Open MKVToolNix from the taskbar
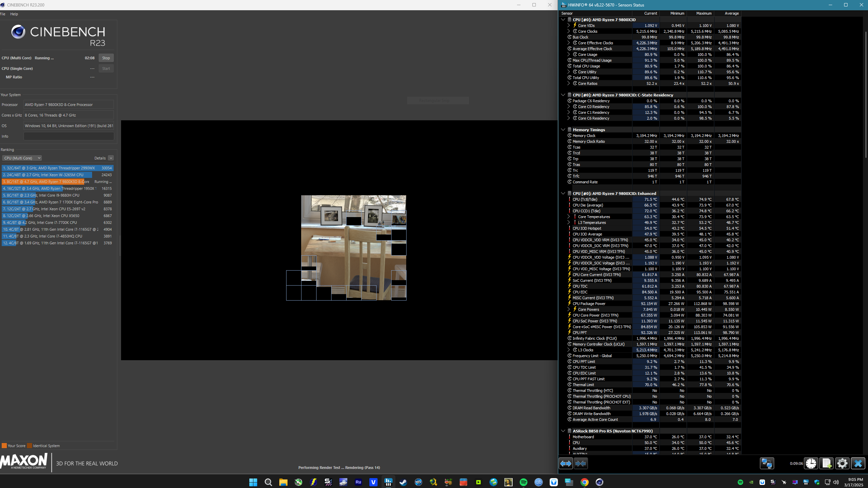The height and width of the screenshot is (488, 868). (x=418, y=482)
